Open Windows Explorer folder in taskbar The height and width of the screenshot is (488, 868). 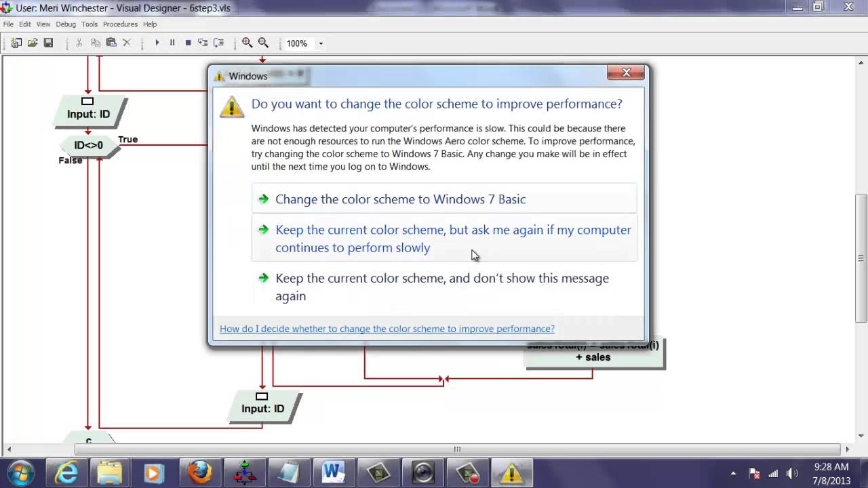pyautogui.click(x=108, y=473)
